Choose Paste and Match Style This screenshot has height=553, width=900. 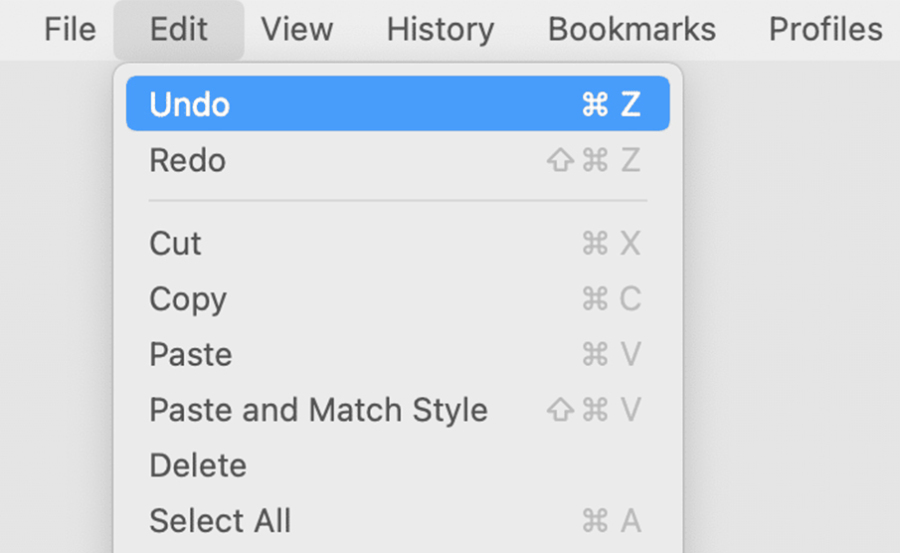coord(398,409)
